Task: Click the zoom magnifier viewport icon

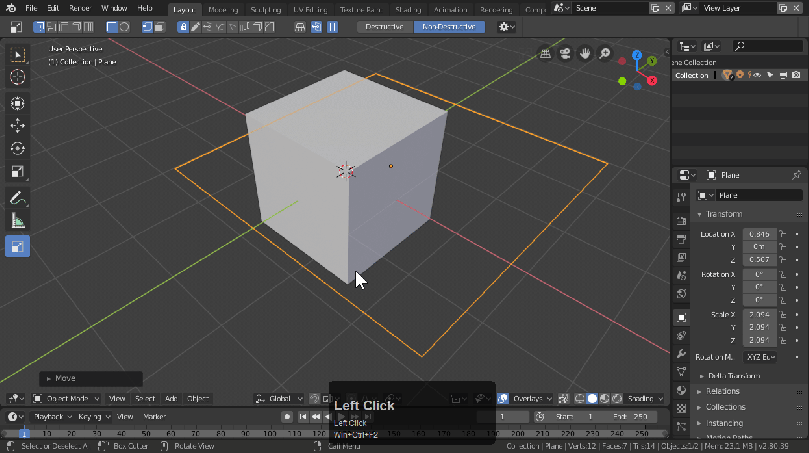Action: 605,53
